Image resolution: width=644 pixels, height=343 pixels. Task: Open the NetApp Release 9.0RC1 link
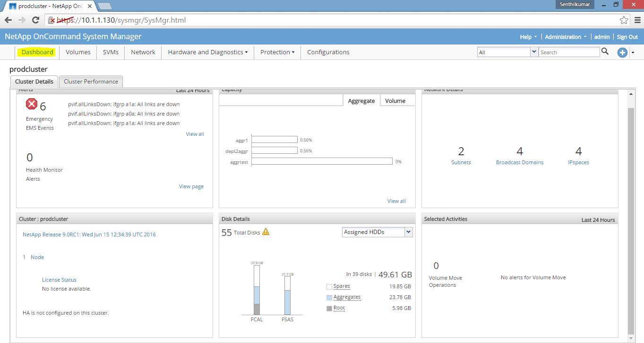[x=88, y=234]
